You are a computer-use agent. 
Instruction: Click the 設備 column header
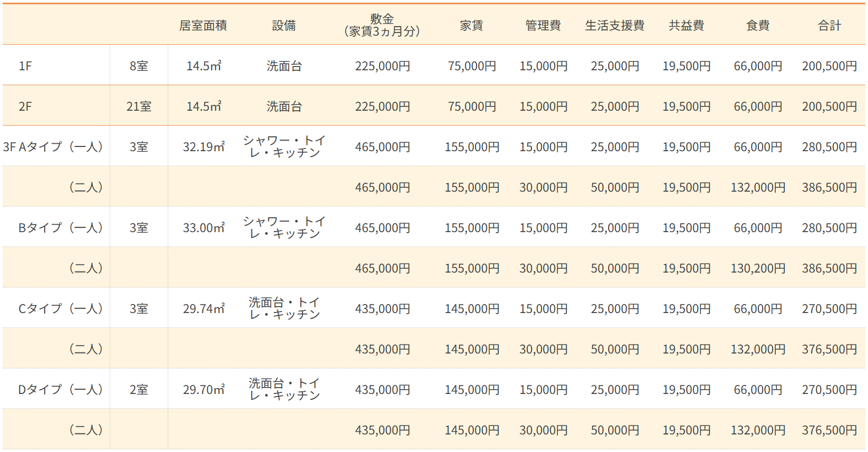[284, 26]
